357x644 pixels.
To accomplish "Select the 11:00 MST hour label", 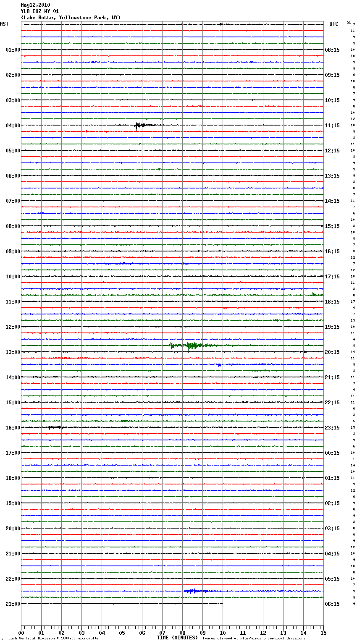I will pos(13,302).
